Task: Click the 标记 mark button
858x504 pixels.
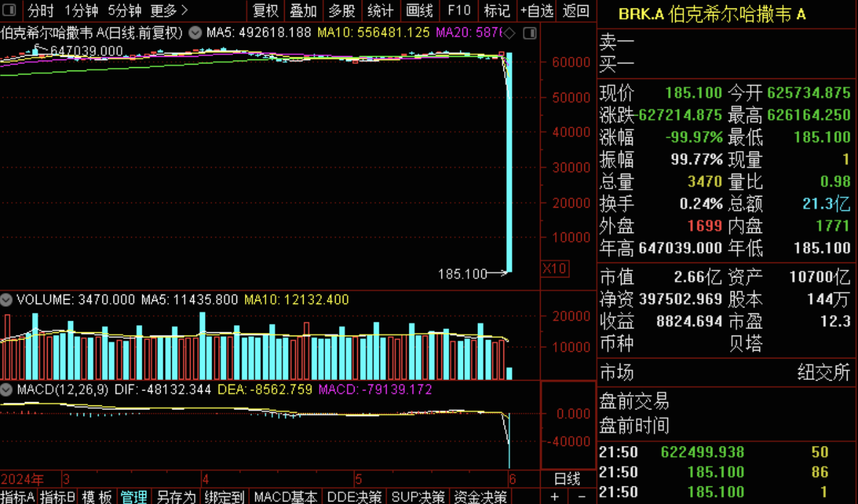Action: (x=497, y=10)
